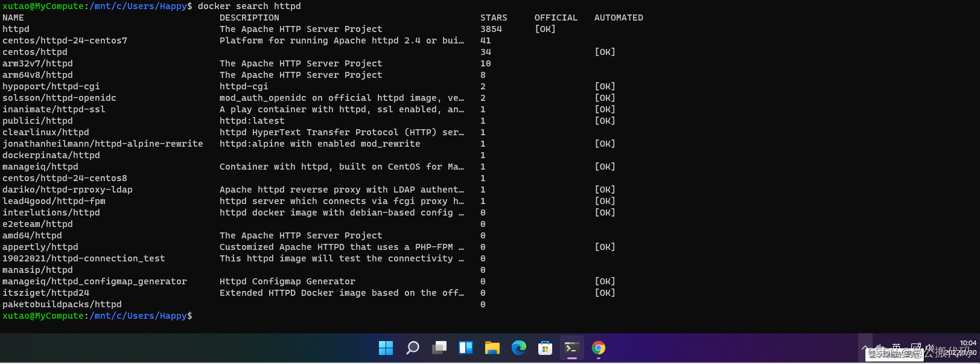Select 'lead4good/httpd-fpm' image name
Image resolution: width=980 pixels, height=364 pixels.
(54, 201)
